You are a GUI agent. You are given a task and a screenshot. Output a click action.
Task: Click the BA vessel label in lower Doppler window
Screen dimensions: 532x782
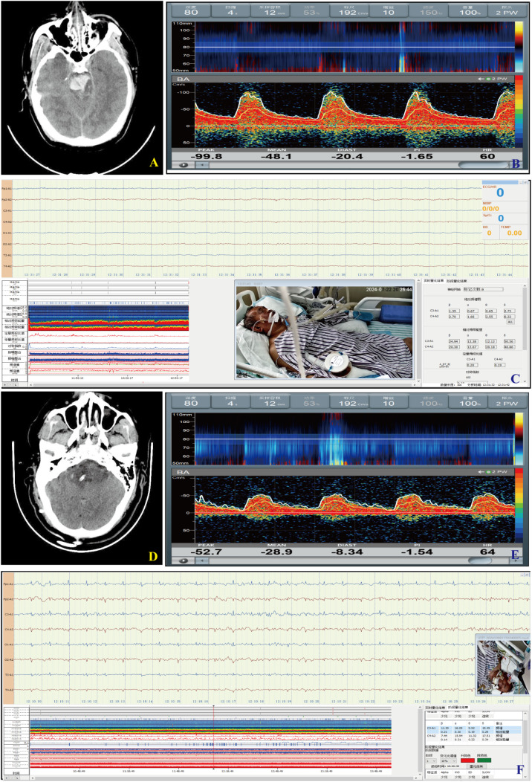[183, 472]
